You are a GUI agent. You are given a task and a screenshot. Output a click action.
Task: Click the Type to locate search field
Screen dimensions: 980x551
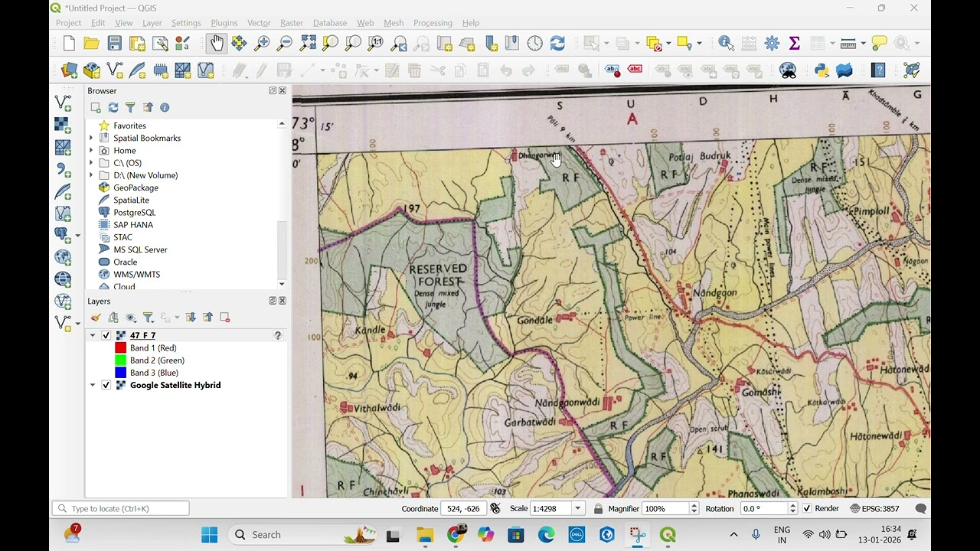pos(121,508)
